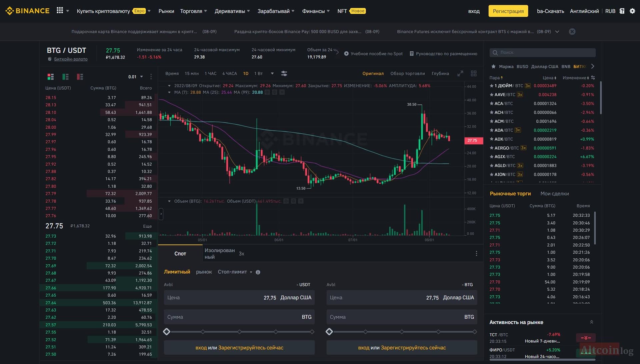Click the buy Сумма BTG input
The width and height of the screenshot is (640, 364).
coord(239,317)
